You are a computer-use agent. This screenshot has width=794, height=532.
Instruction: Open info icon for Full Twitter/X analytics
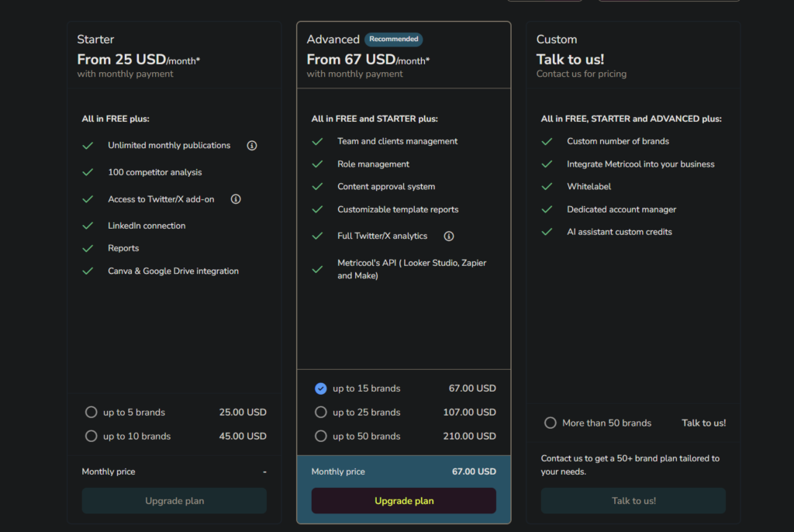(448, 237)
